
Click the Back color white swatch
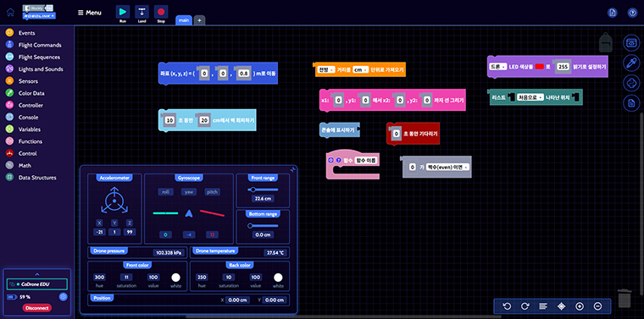tap(278, 278)
